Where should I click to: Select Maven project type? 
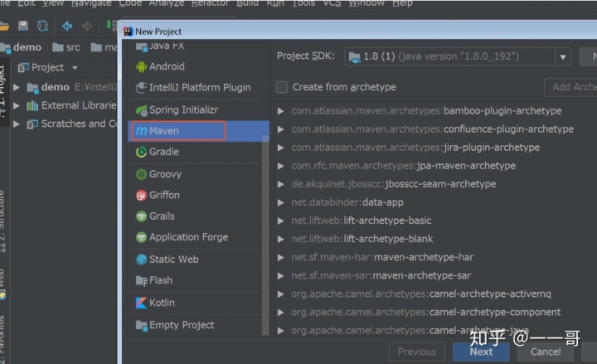198,131
